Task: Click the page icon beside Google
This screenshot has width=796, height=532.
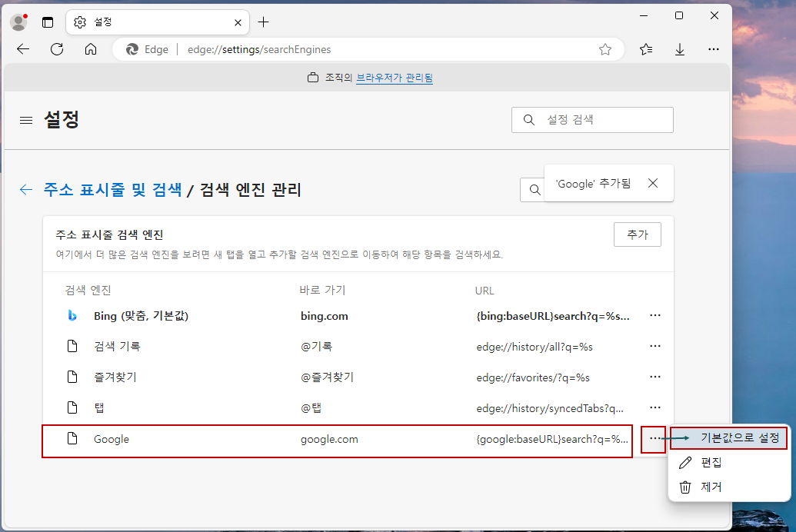Action: (x=72, y=439)
